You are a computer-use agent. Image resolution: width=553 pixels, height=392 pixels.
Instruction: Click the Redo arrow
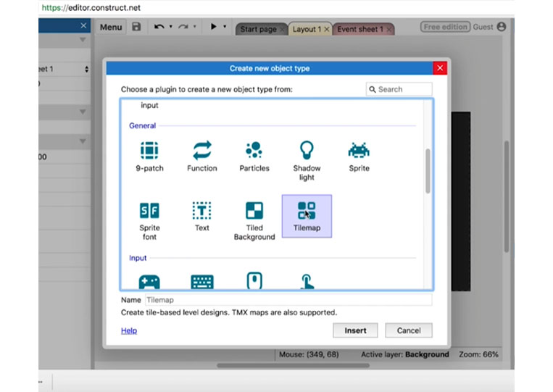(x=183, y=26)
